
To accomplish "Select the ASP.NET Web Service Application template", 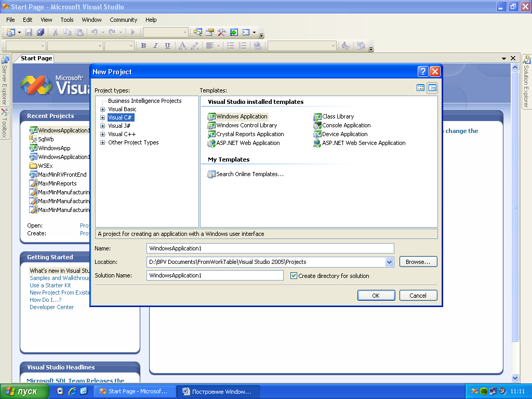I will (x=360, y=143).
